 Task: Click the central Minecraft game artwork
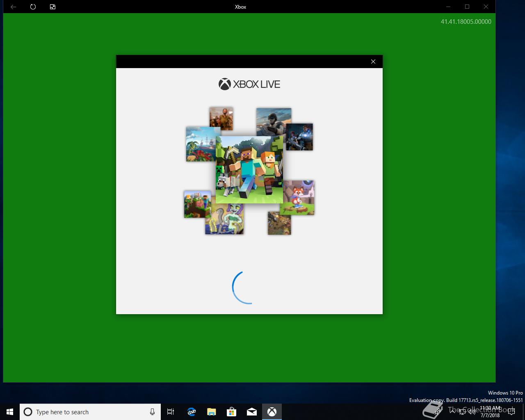(249, 170)
